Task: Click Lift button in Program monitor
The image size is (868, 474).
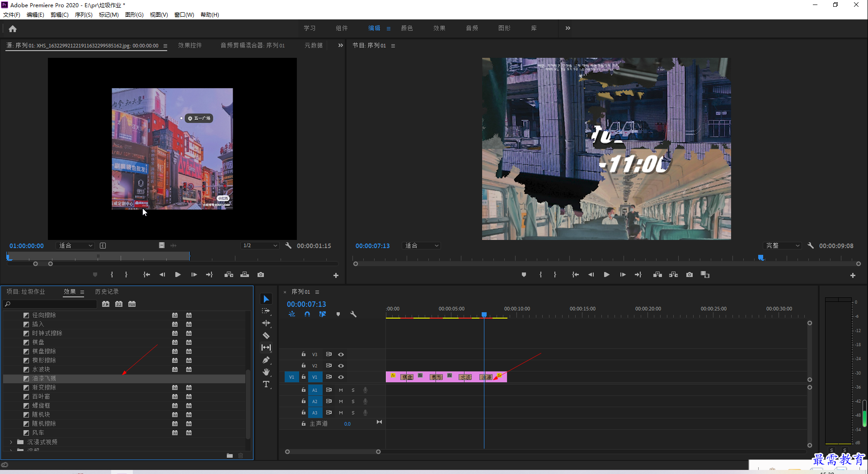Action: click(x=657, y=275)
